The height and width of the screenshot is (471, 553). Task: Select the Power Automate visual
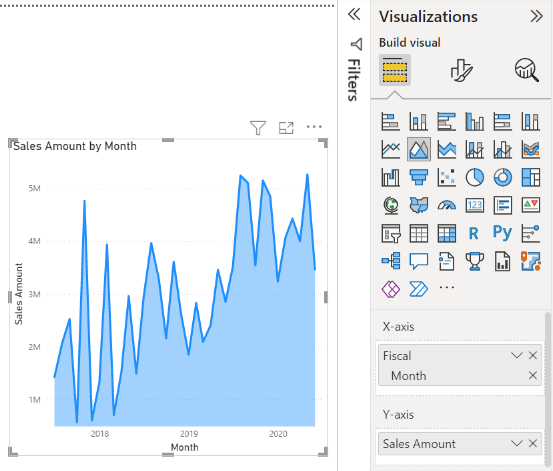(419, 289)
